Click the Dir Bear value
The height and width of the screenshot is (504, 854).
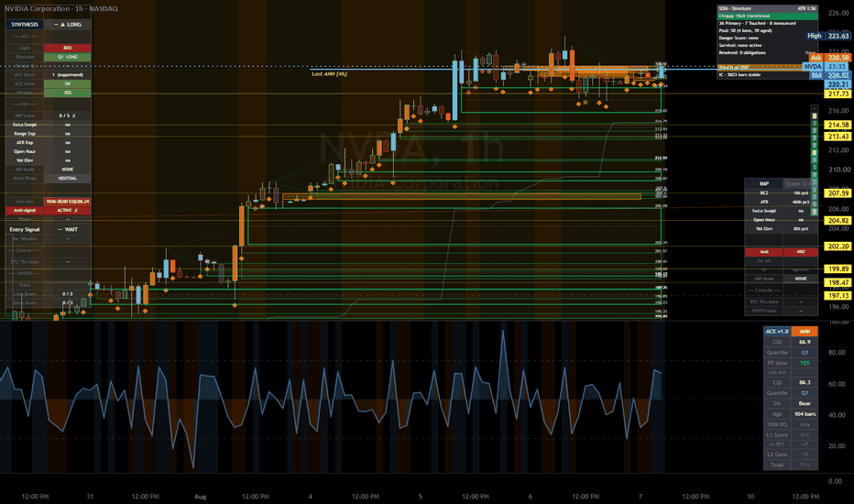point(805,403)
